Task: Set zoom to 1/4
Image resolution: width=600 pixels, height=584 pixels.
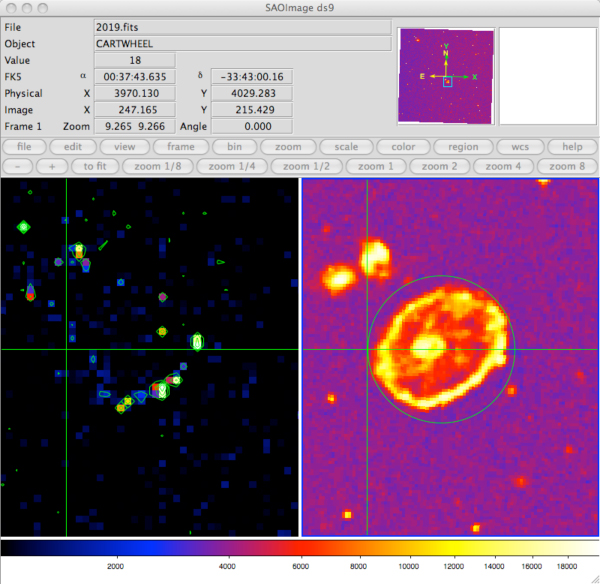Action: (x=232, y=166)
